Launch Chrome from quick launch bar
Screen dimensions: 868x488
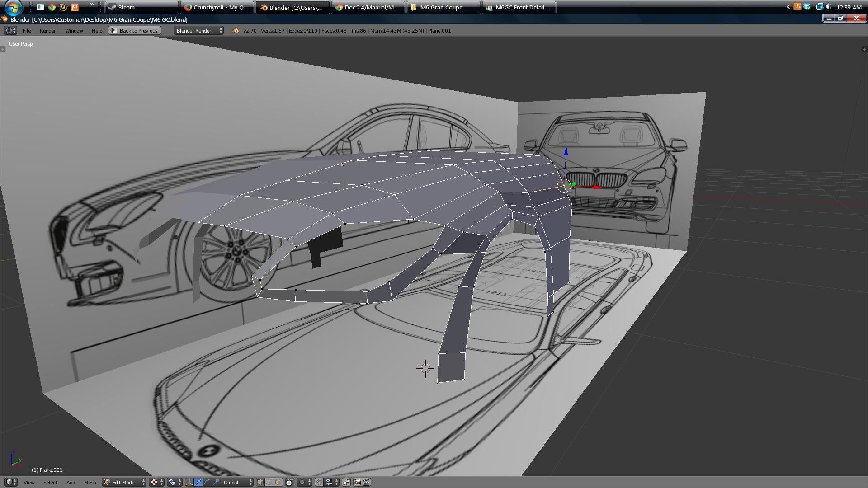52,7
